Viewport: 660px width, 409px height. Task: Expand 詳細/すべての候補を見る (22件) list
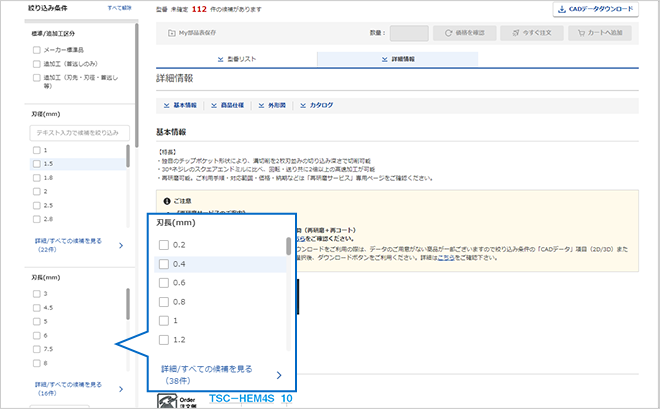point(66,245)
